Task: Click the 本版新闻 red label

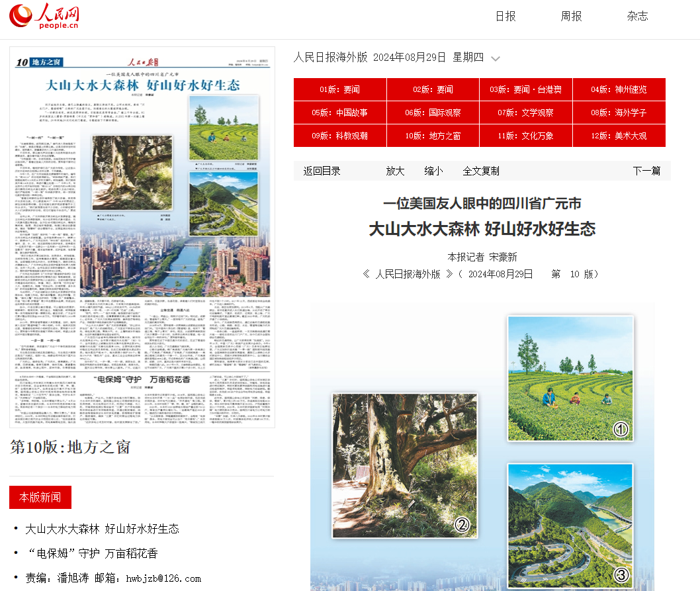Action: 40,497
